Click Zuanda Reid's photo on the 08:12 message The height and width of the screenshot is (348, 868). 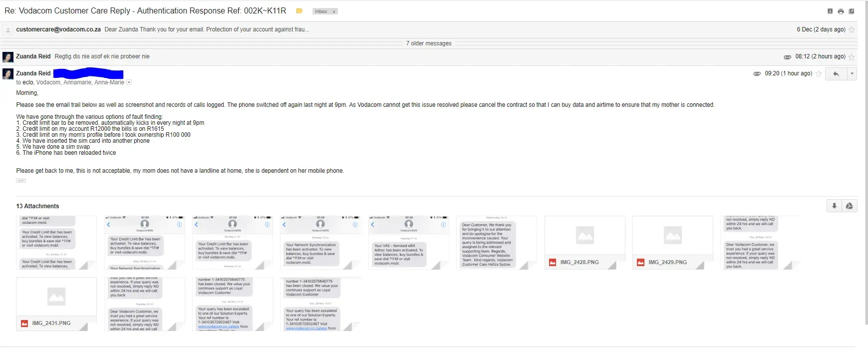pyautogui.click(x=7, y=57)
